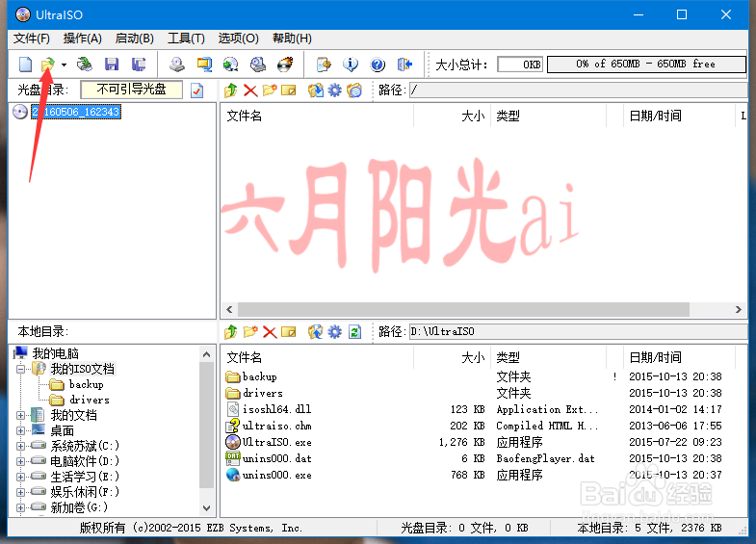756x544 pixels.
Task: Expand the 娱乐休闲(F:) drive node
Action: point(21,492)
